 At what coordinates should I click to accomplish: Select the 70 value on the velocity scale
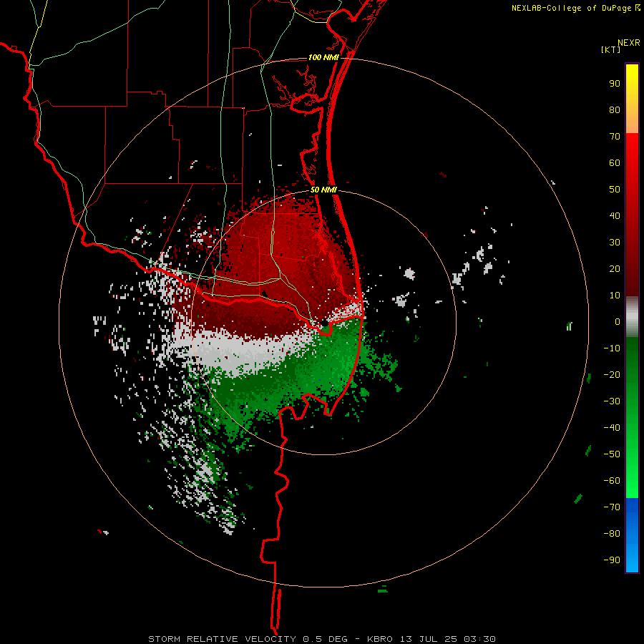click(615, 137)
